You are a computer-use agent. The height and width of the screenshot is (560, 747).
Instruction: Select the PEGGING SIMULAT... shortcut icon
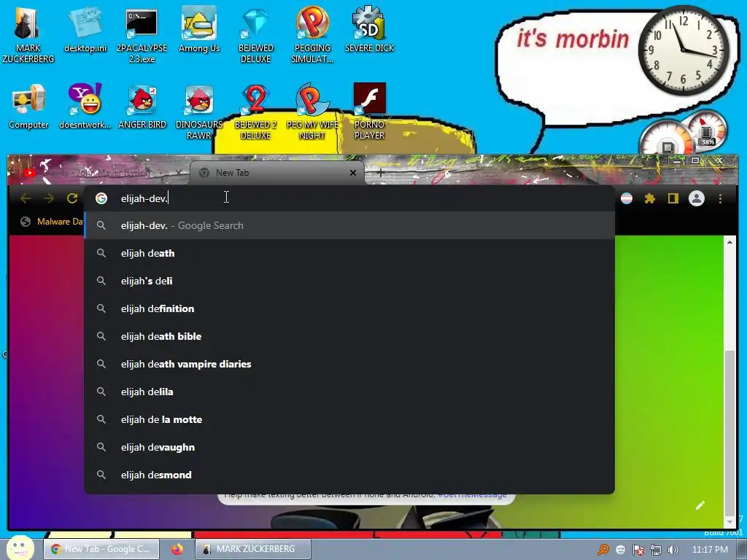pyautogui.click(x=312, y=34)
